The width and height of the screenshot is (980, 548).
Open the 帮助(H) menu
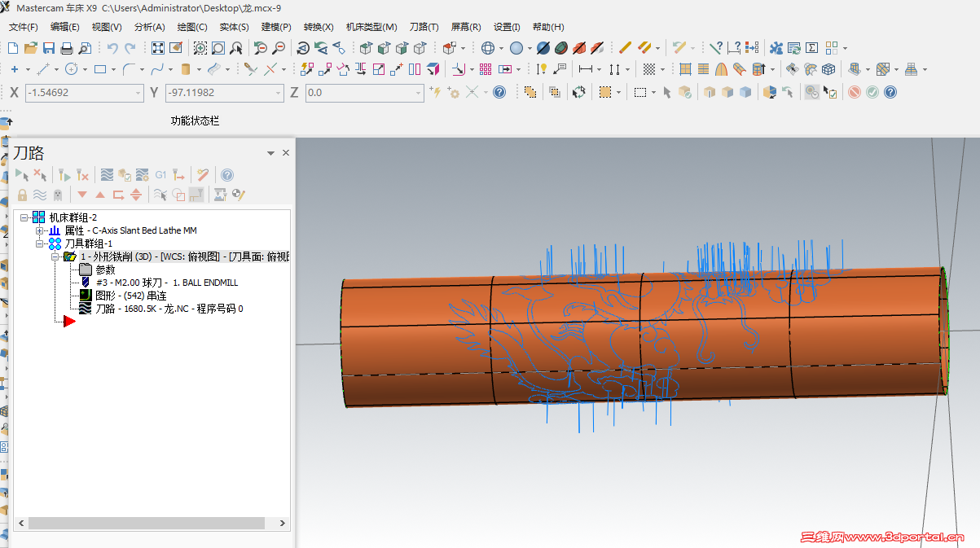(x=547, y=27)
